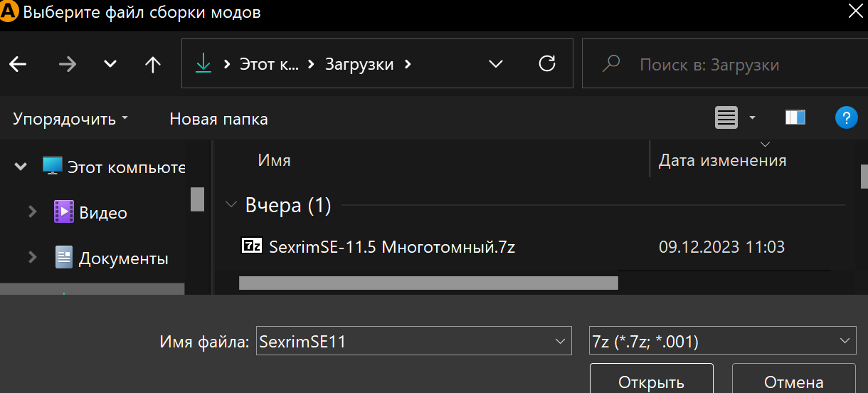This screenshot has height=393, width=868.
Task: Open recent locations dropdown arrow
Action: click(x=110, y=64)
